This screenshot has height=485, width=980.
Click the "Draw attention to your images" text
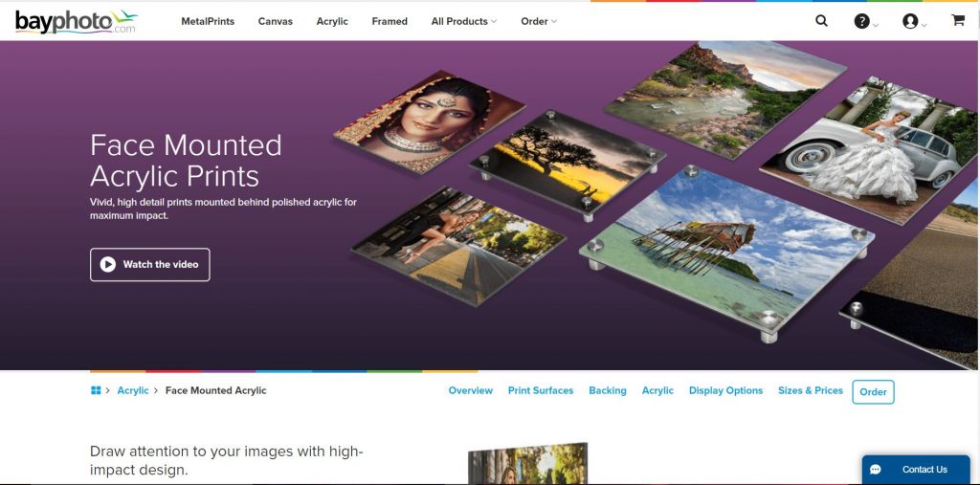click(226, 460)
